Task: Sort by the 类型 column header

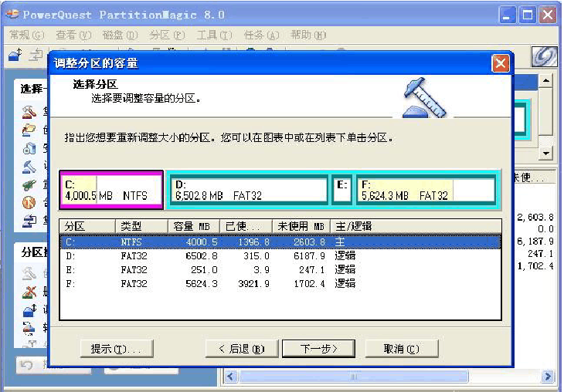Action: (141, 226)
